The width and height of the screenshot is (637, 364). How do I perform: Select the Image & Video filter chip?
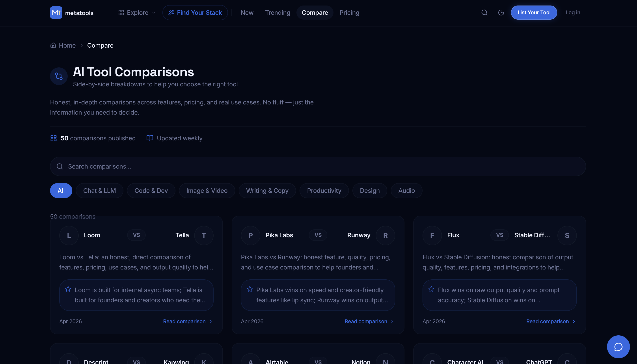click(207, 191)
